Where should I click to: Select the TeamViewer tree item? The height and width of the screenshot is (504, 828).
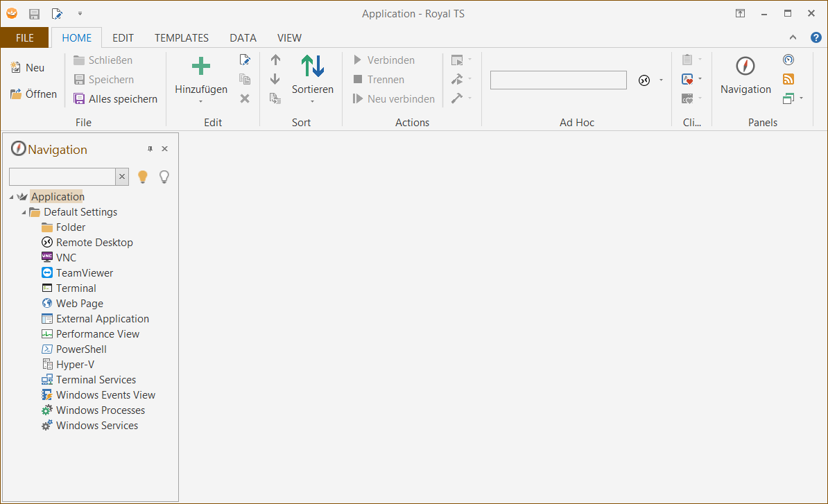click(85, 273)
